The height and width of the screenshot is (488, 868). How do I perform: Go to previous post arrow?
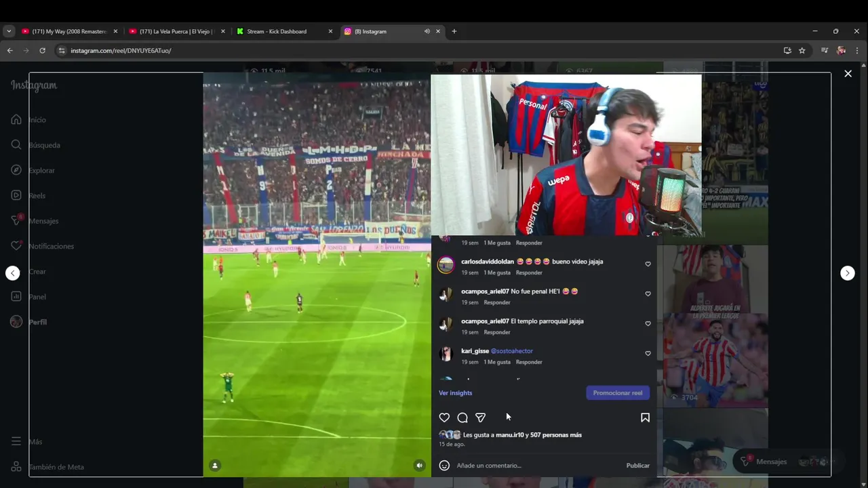coord(13,273)
